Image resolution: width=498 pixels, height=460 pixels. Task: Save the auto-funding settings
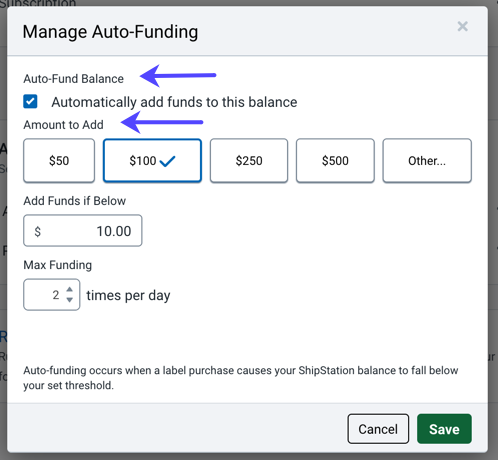444,429
